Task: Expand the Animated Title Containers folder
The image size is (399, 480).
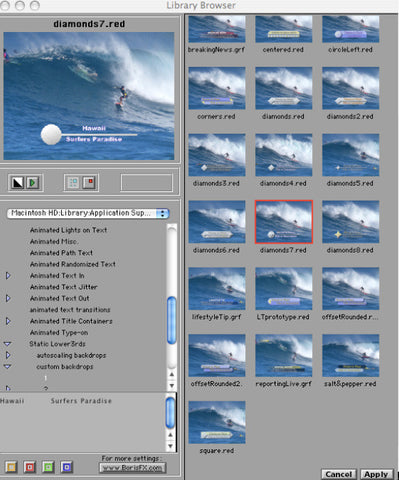Action: [x=8, y=321]
